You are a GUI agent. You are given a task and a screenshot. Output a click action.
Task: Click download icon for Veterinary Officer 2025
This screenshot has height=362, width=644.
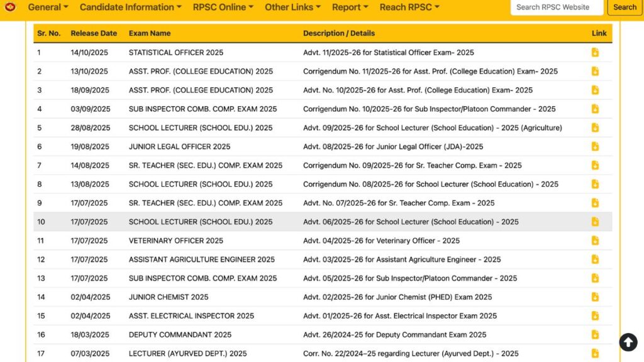click(x=595, y=241)
